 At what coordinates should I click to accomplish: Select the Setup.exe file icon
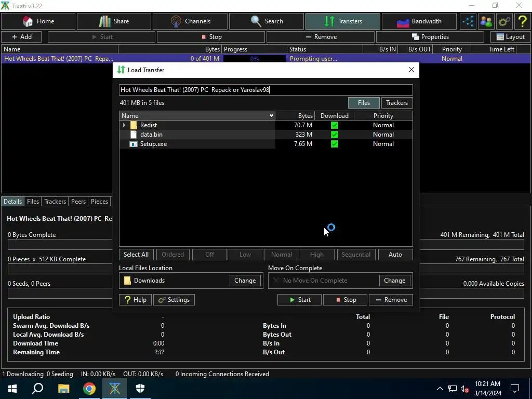[x=134, y=144]
